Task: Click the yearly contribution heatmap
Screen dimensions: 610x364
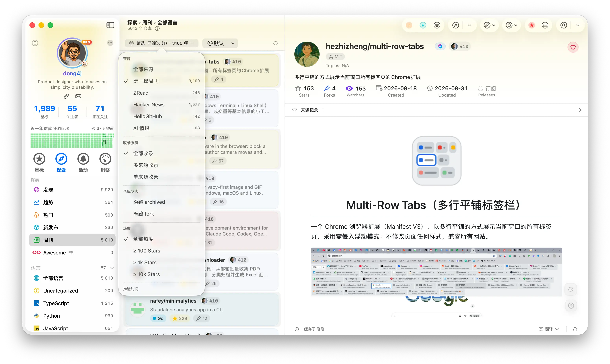Action: tap(72, 141)
